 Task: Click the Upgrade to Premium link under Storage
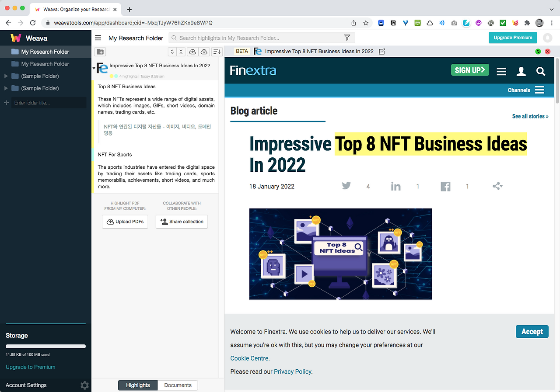[x=31, y=367]
